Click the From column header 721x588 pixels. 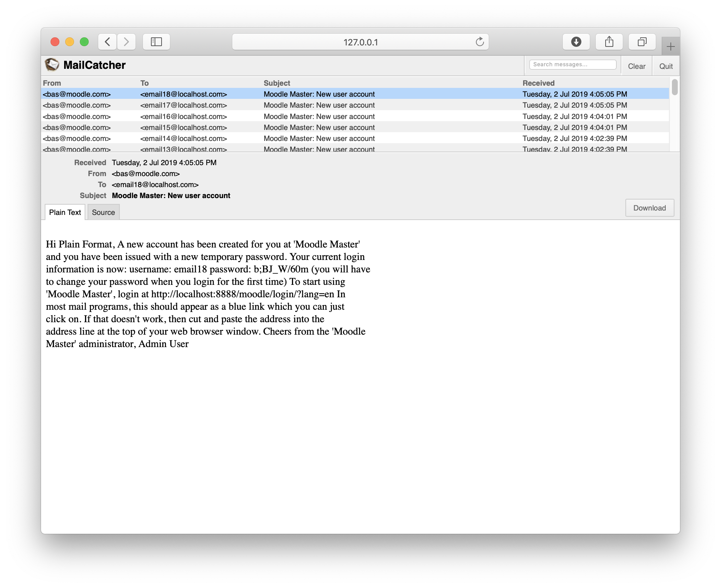pos(52,83)
